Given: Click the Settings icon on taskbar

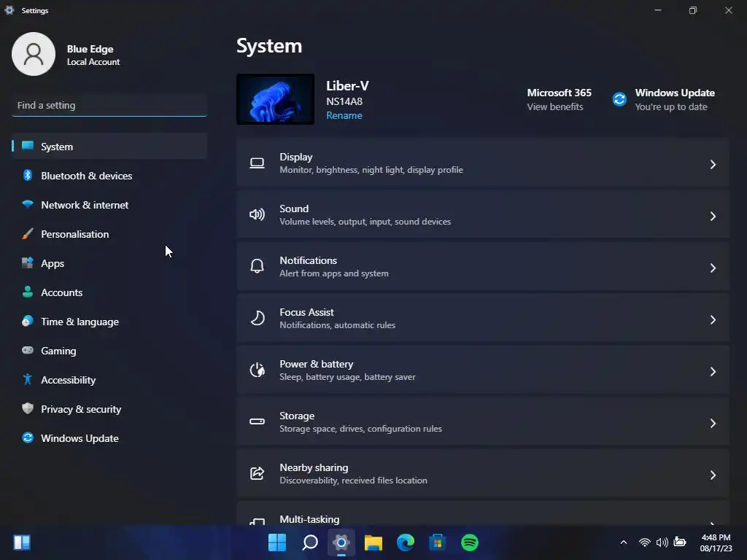Looking at the screenshot, I should (341, 542).
